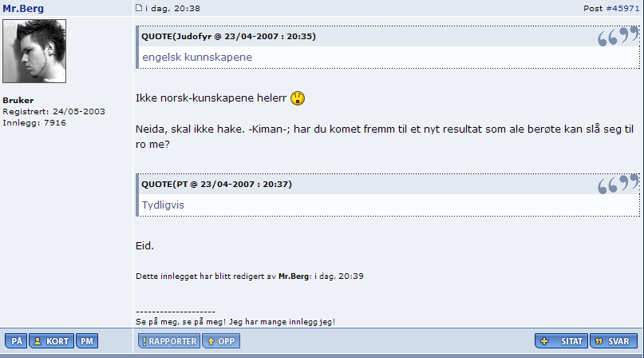Click the PÅ online status button

[x=16, y=341]
